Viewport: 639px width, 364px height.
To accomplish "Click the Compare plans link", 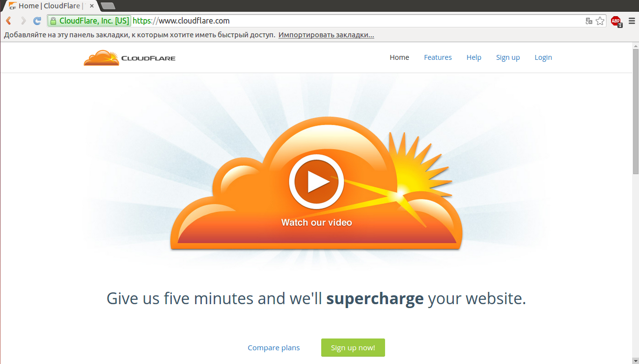I will click(x=274, y=348).
